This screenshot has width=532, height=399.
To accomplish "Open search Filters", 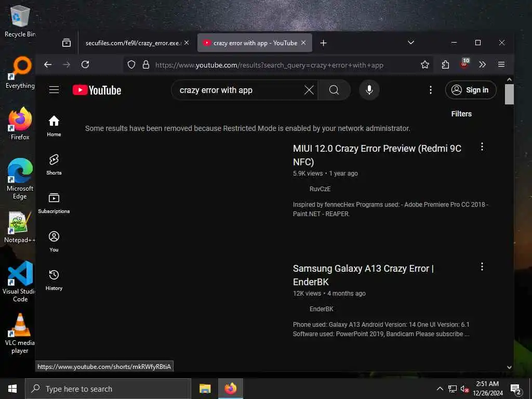I will coord(461,114).
